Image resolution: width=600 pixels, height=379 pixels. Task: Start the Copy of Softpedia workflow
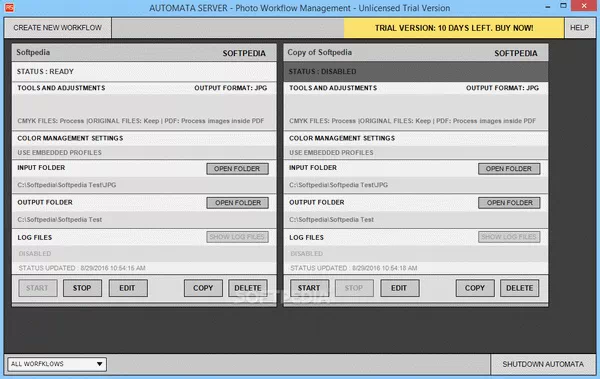click(309, 288)
